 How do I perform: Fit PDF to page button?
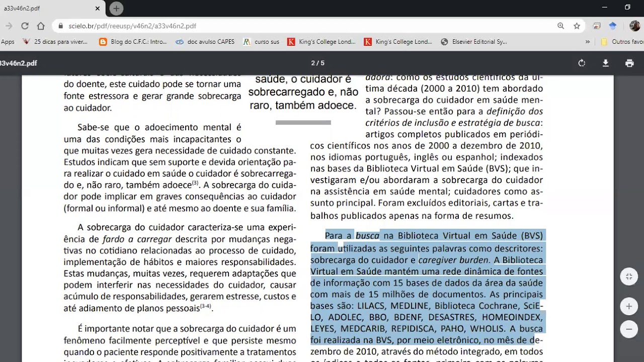629,277
